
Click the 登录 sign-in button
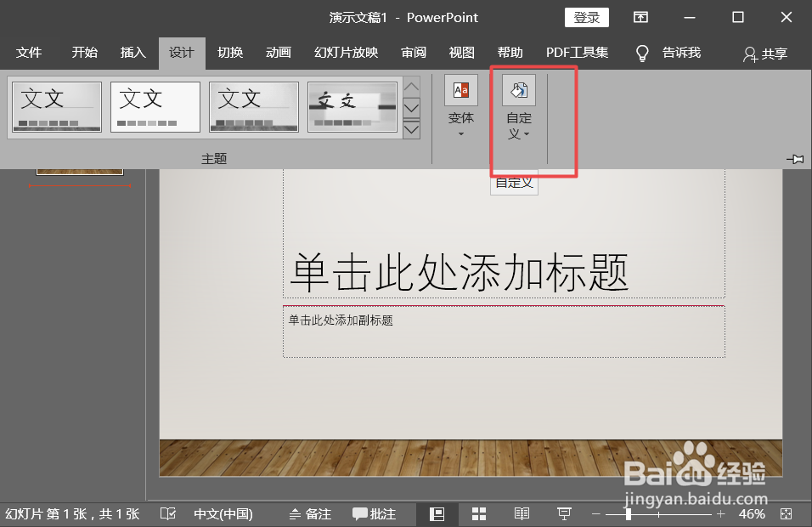pyautogui.click(x=587, y=18)
